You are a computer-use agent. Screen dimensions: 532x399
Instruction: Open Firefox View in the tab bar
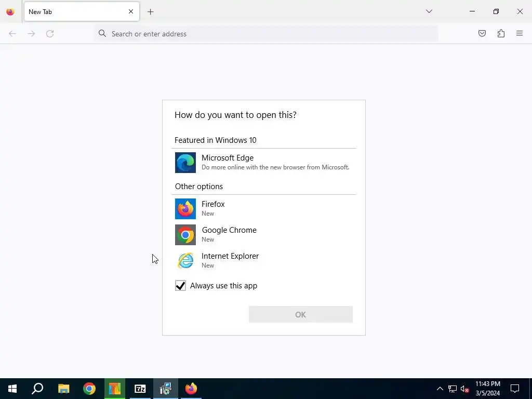10,12
